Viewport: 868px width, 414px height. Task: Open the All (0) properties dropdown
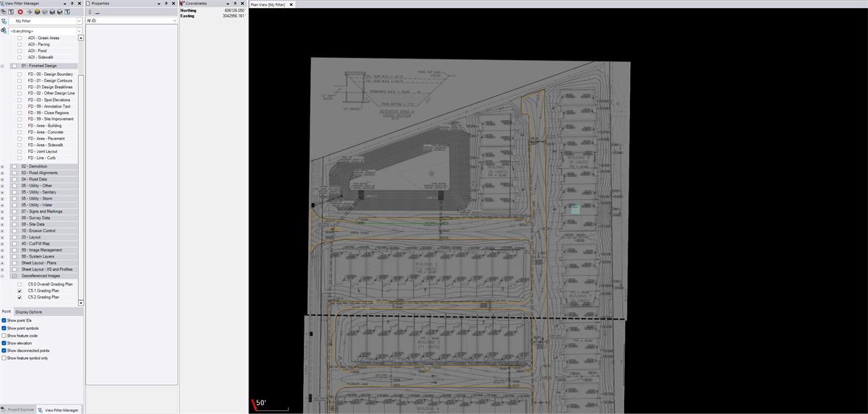pos(174,21)
